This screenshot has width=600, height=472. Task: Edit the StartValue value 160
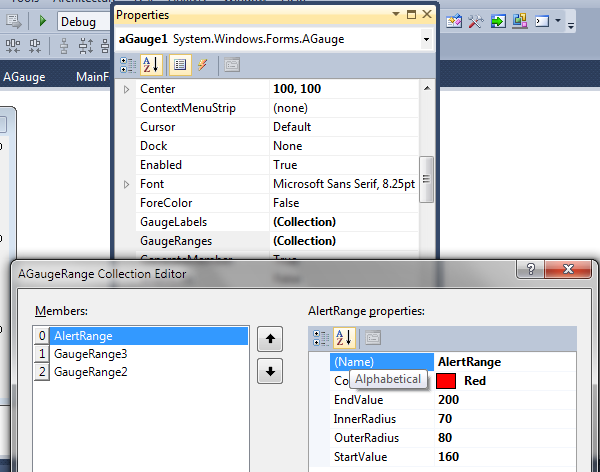coord(505,457)
